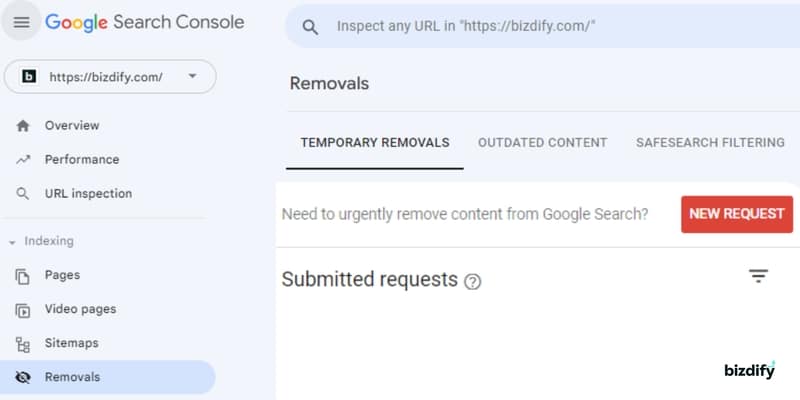Click the URL inspection magnifier icon
This screenshot has width=800, height=400.
22,194
